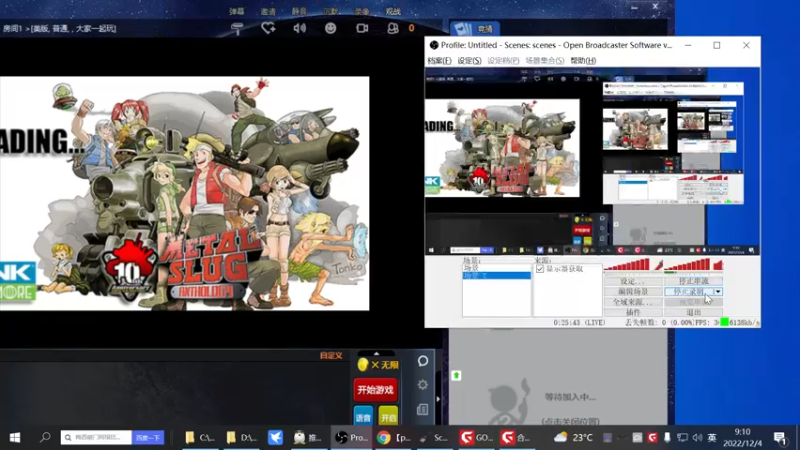Open the 设定(S) menu in OBS
800x450 pixels.
[469, 60]
